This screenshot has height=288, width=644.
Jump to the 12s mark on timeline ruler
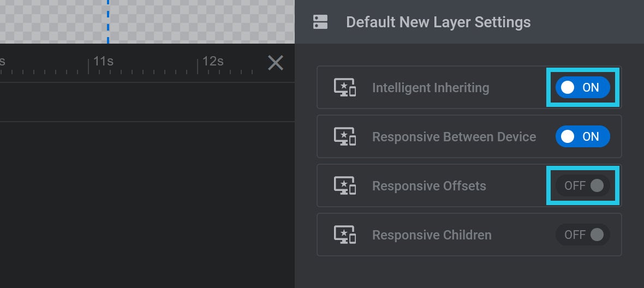pos(212,62)
